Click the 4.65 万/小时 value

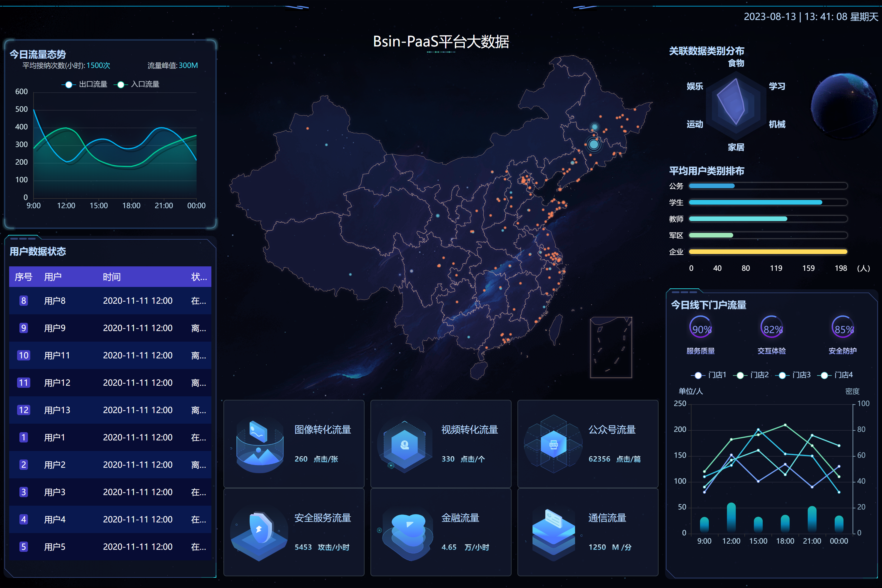point(465,547)
